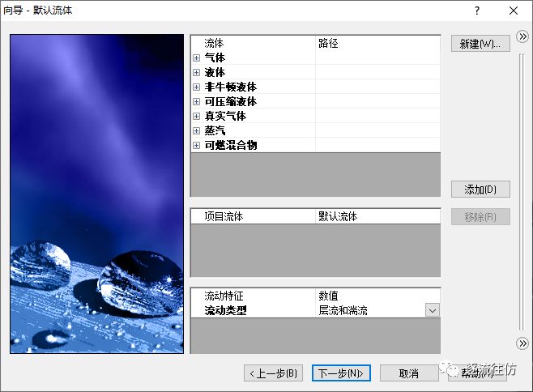The width and height of the screenshot is (533, 392).
Task: Expand the 真实气体 category
Action: tap(196, 117)
